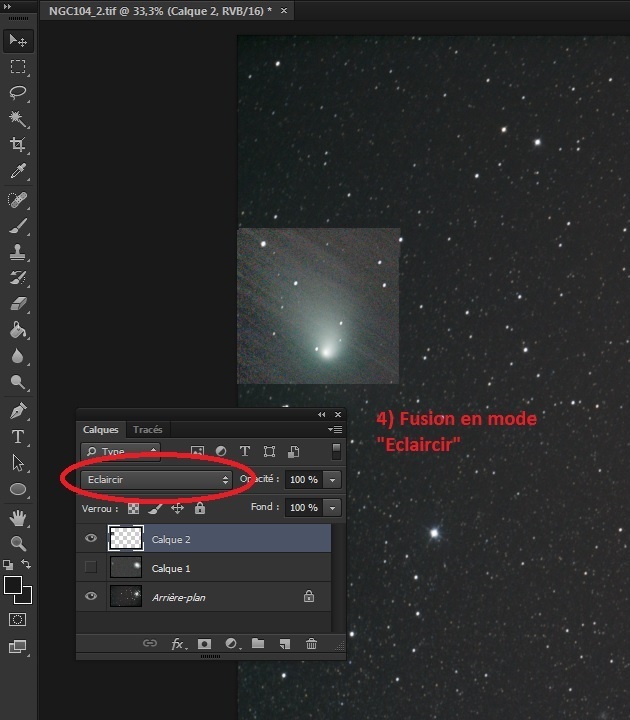The width and height of the screenshot is (630, 720).
Task: Select the Zoom magnifier tool
Action: [18, 544]
